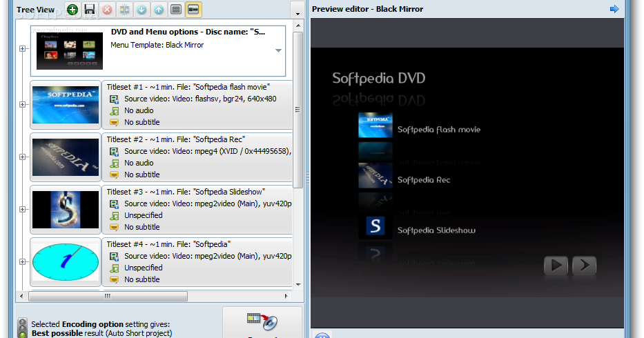
Task: Expand the Titleset #3 tree node
Action: [x=23, y=210]
